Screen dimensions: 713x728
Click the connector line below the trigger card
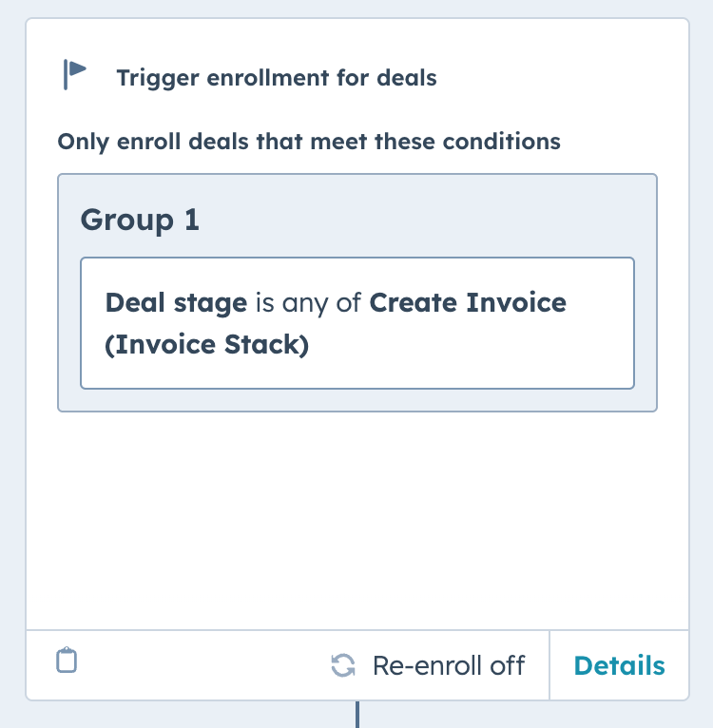tap(357, 714)
